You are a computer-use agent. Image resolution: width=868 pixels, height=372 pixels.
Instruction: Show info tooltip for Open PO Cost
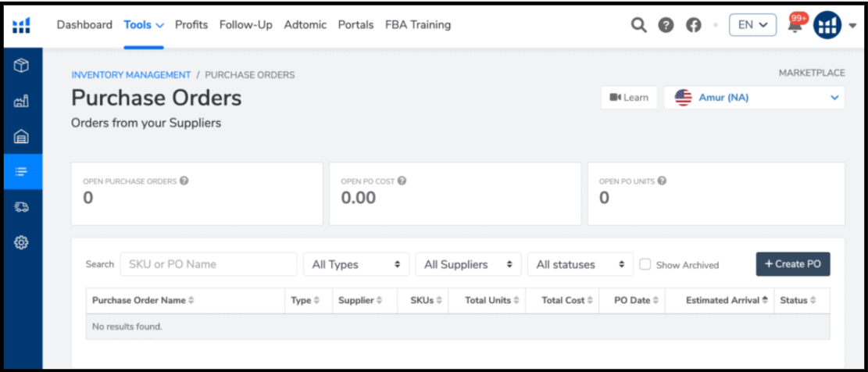click(402, 181)
